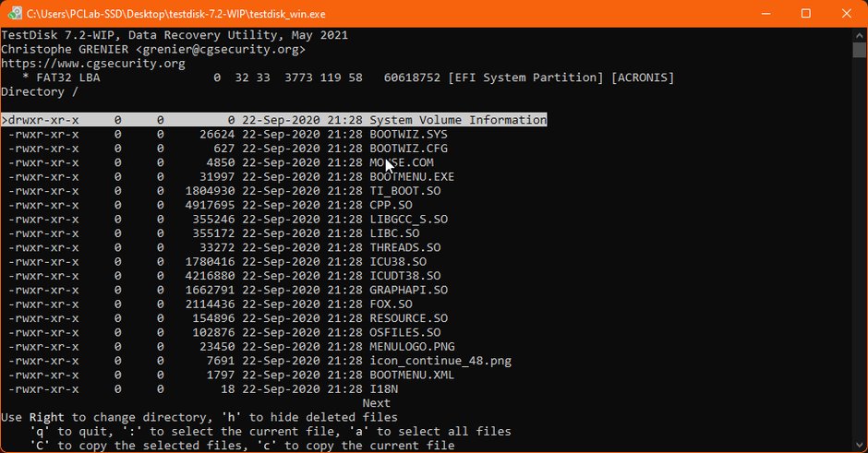Maximize the TestDisk console window

(x=806, y=13)
